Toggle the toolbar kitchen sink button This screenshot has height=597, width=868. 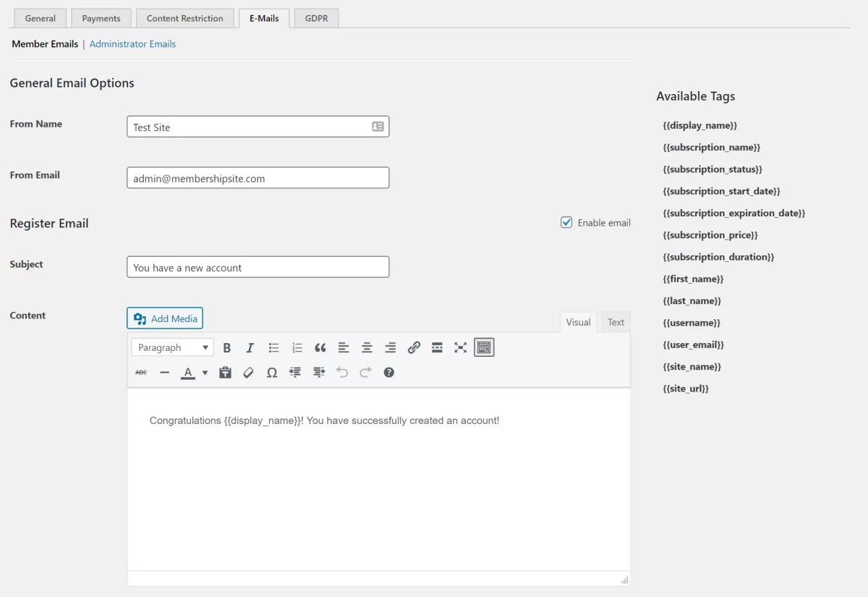pos(484,348)
